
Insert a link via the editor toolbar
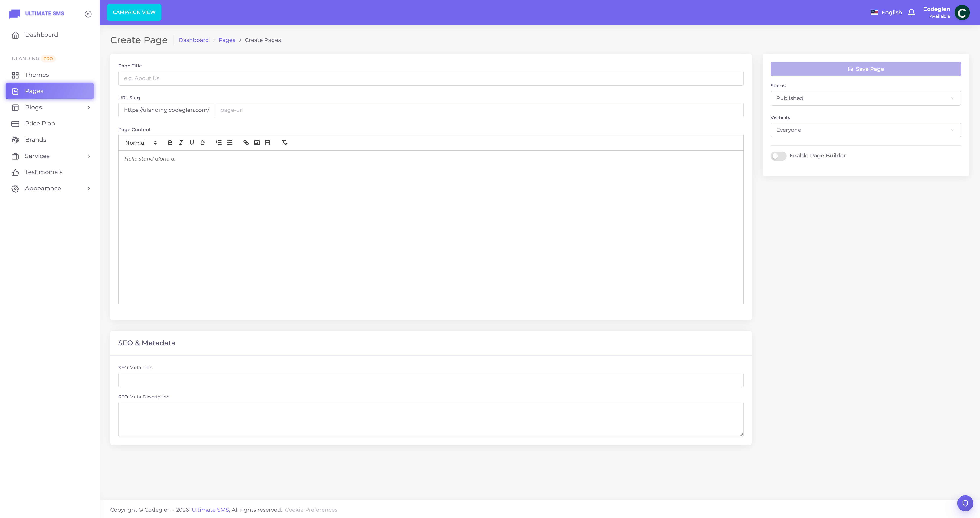tap(246, 143)
